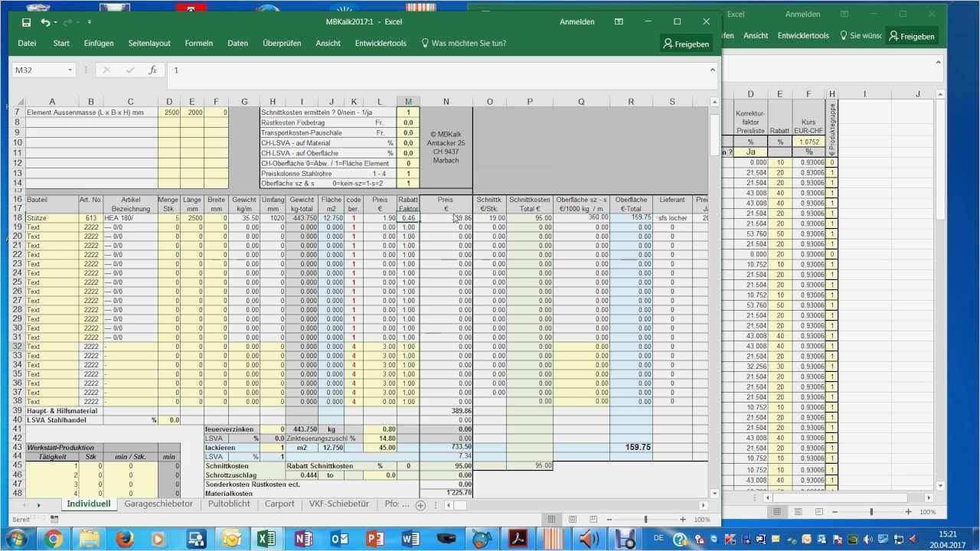This screenshot has height=551, width=980.
Task: Select the 159.75 total in row 43
Action: click(x=631, y=447)
